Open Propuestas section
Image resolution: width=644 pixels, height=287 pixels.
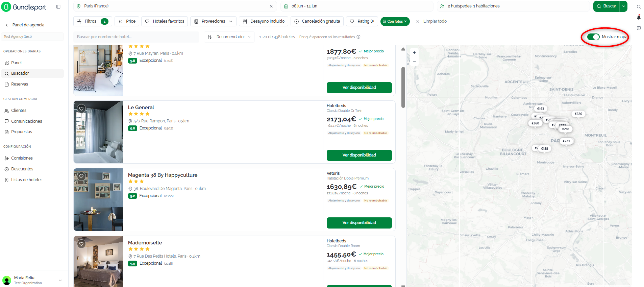(x=32, y=132)
